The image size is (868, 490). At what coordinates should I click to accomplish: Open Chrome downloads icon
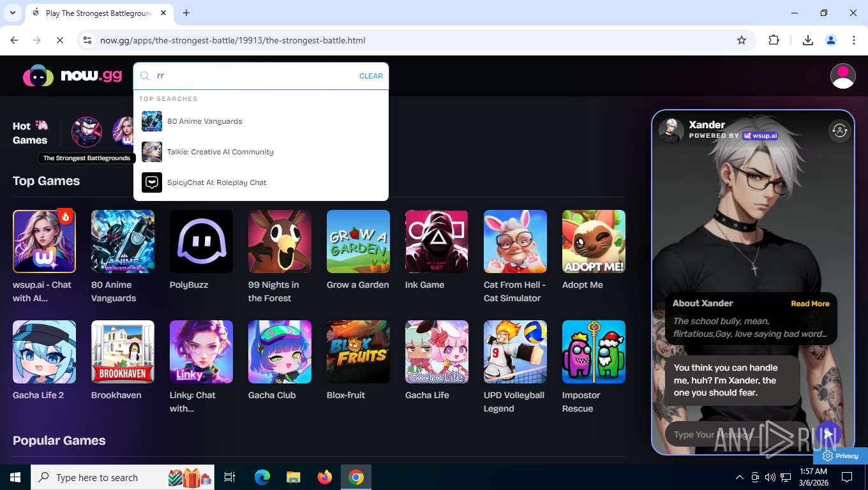[x=807, y=40]
